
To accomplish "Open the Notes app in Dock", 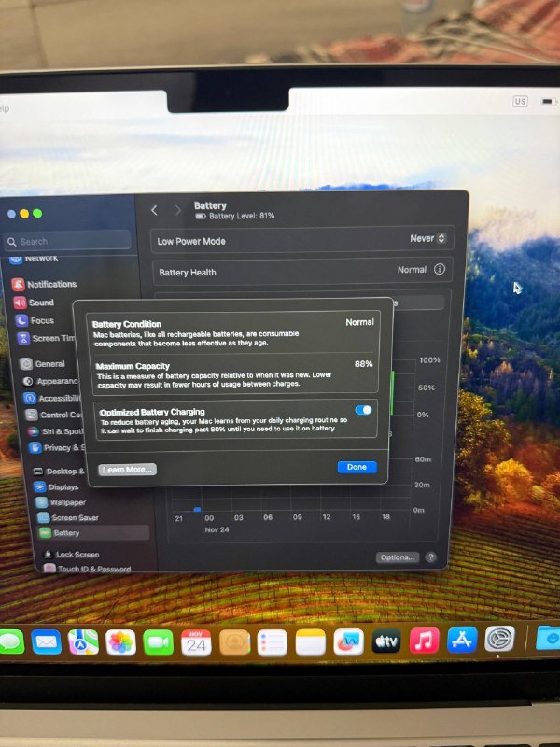I will click(310, 642).
